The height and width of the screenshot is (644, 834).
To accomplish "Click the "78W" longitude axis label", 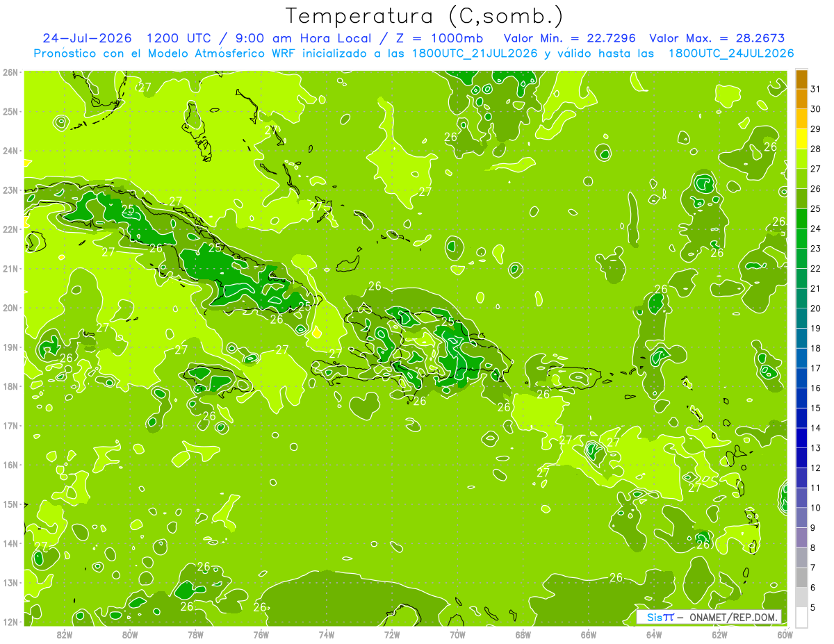I will pyautogui.click(x=195, y=634).
